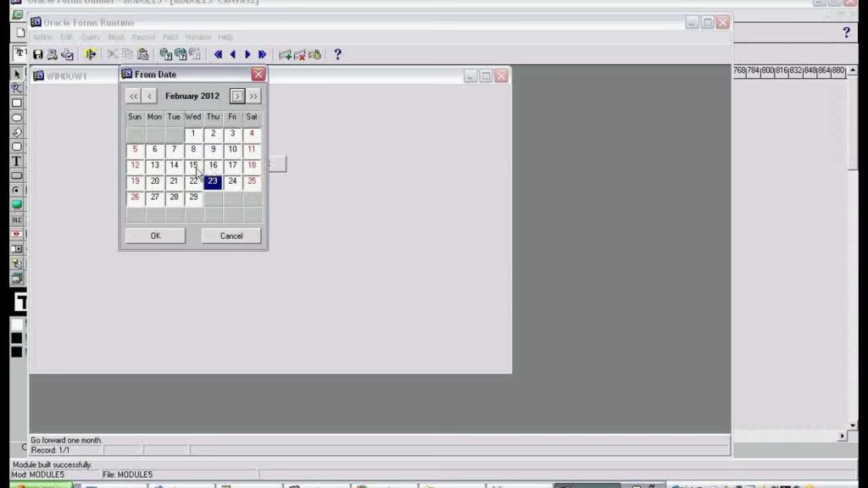
Task: Select the radio button tool in palette
Action: click(x=16, y=191)
